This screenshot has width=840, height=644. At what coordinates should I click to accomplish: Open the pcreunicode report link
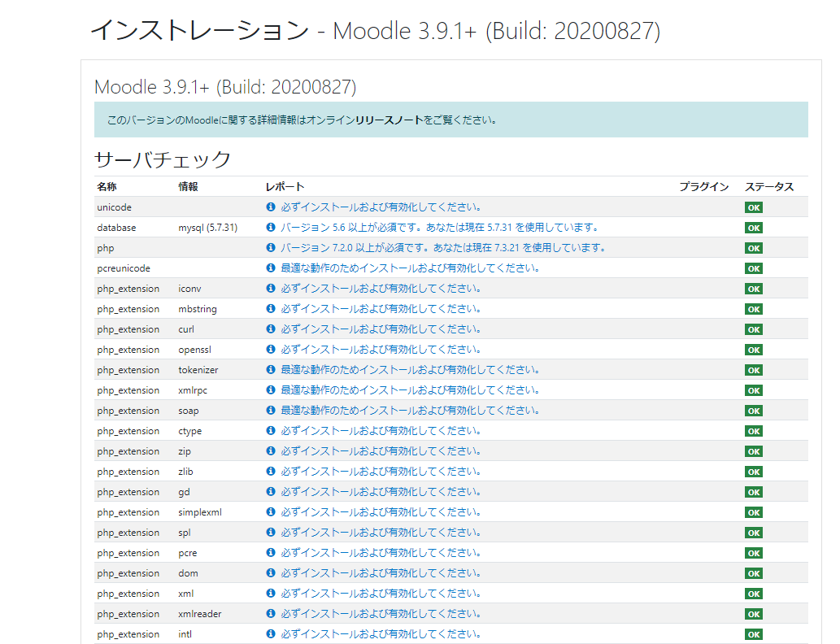tap(410, 268)
